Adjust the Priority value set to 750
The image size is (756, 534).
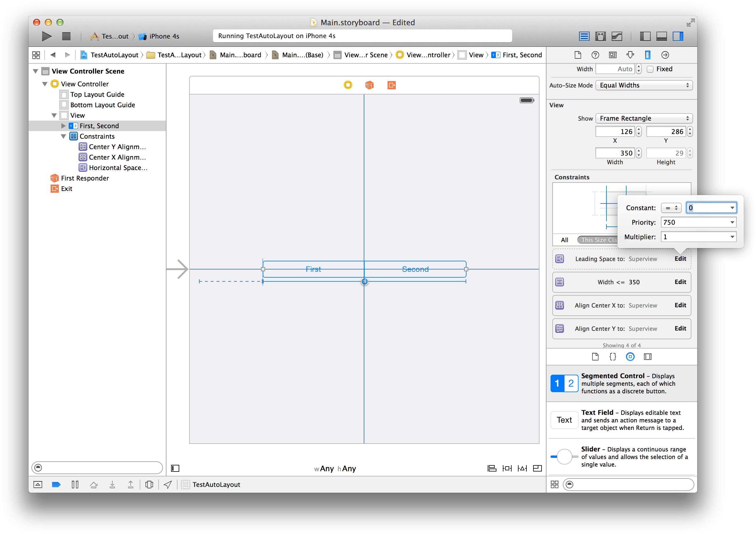pos(698,222)
